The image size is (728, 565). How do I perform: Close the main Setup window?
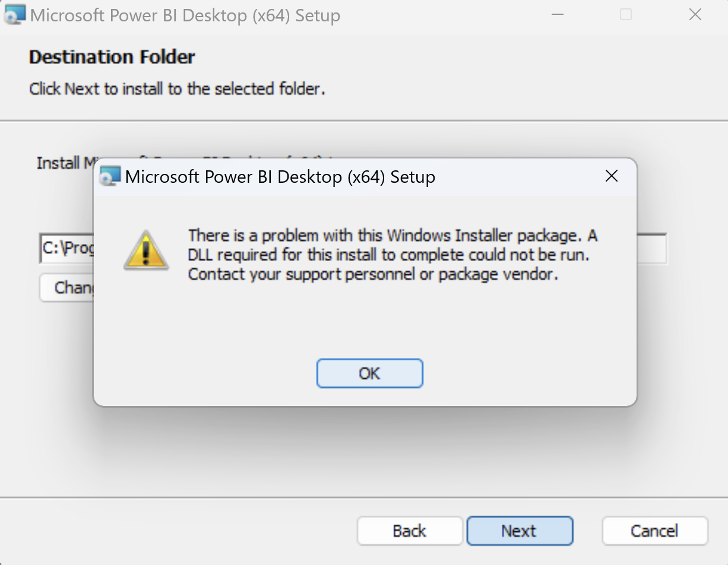point(695,15)
